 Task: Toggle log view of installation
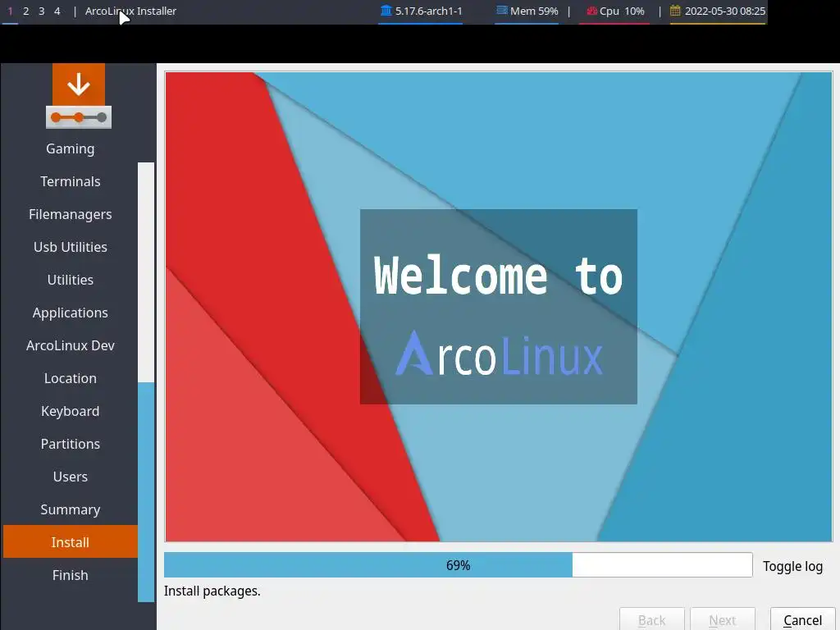pos(792,566)
